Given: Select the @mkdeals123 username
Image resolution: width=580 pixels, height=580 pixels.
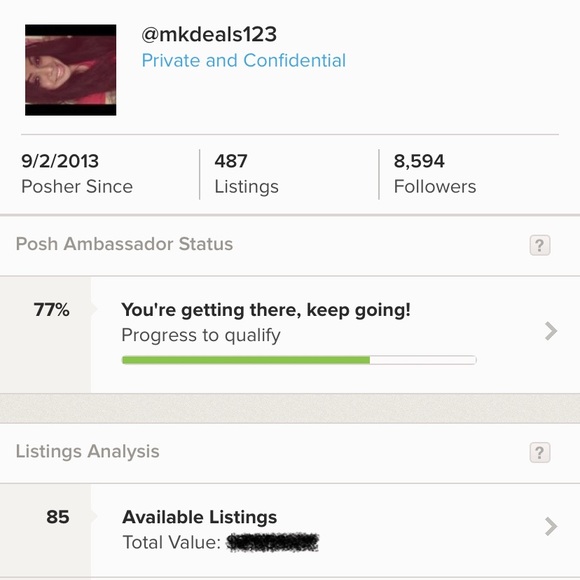Looking at the screenshot, I should [x=209, y=34].
